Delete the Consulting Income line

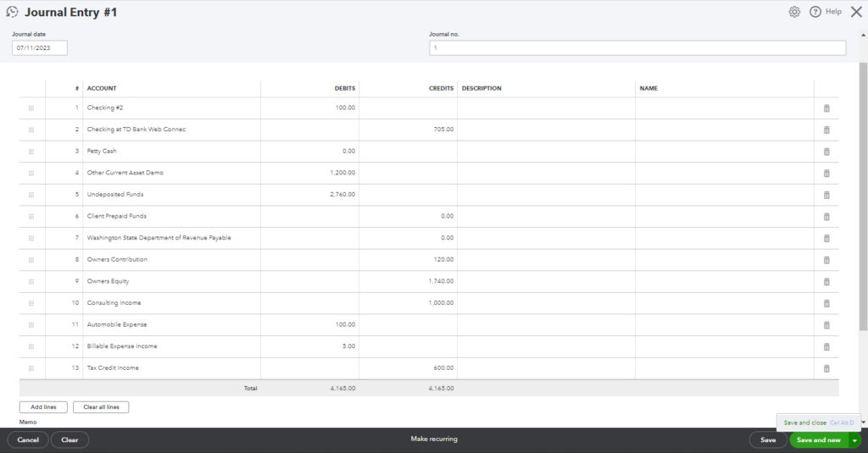(826, 303)
